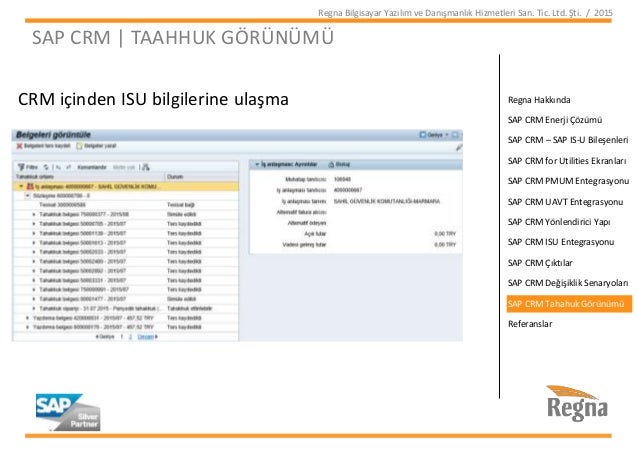The image size is (638, 450).
Task: Select the Tesisat row in the tree
Action: 126,205
